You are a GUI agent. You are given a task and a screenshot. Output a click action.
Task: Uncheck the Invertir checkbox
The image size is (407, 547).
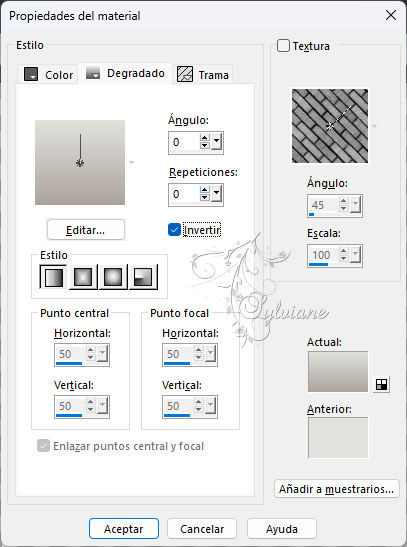pos(174,230)
